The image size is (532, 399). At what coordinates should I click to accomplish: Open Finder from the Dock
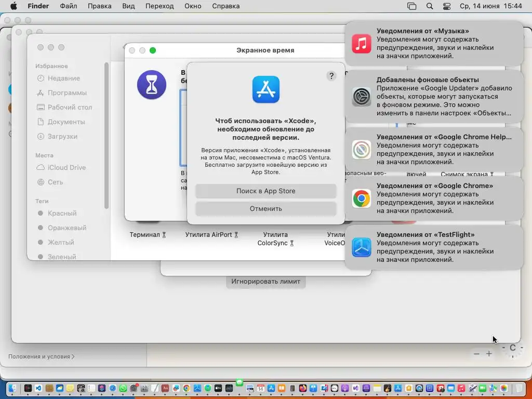pyautogui.click(x=12, y=388)
